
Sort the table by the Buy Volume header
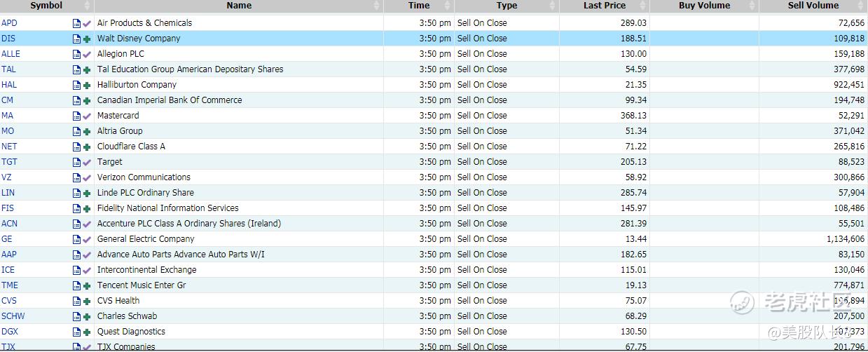tap(704, 6)
